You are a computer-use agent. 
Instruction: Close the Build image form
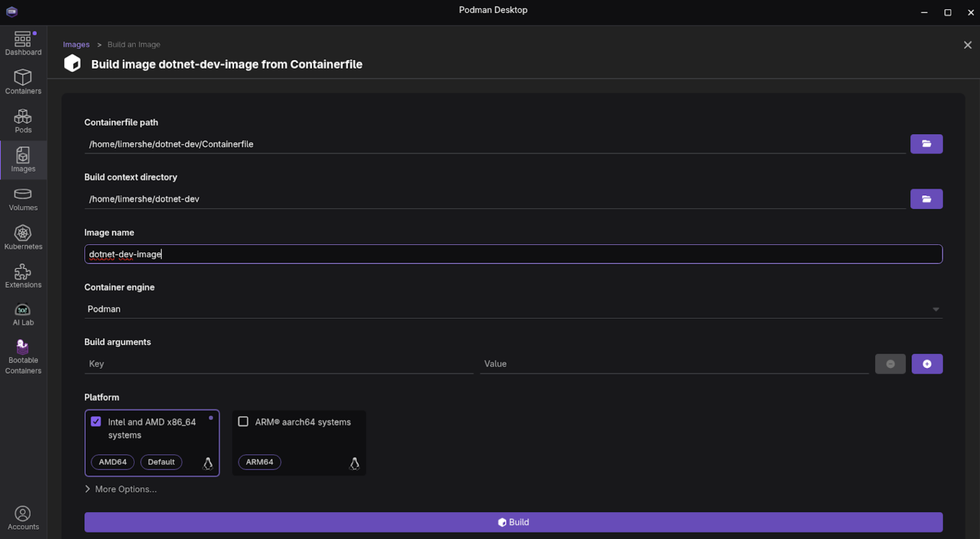click(968, 45)
